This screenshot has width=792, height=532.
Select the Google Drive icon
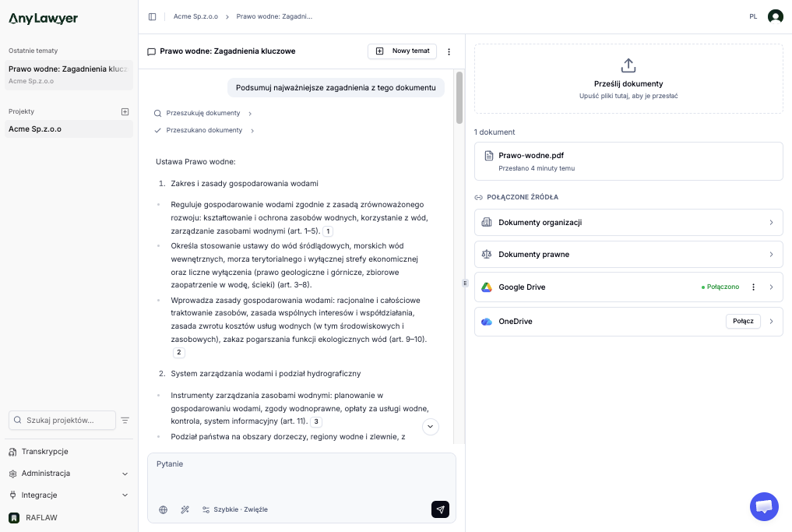click(487, 287)
